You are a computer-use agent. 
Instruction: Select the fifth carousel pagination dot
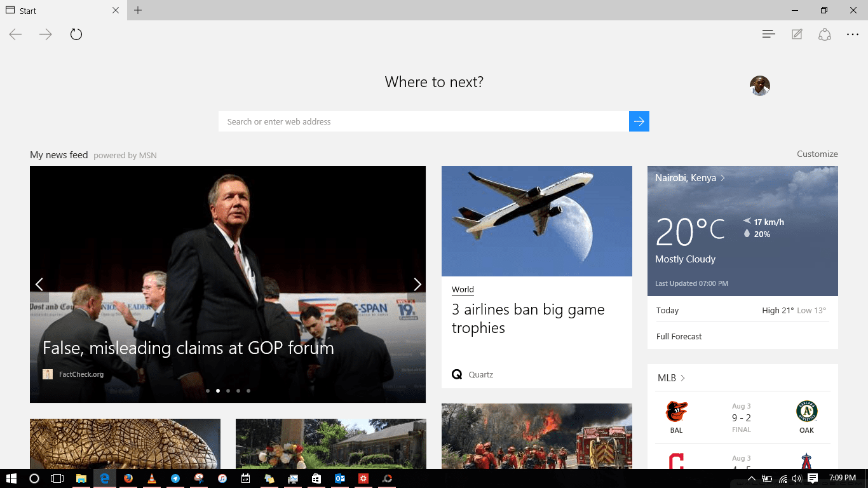pyautogui.click(x=248, y=391)
